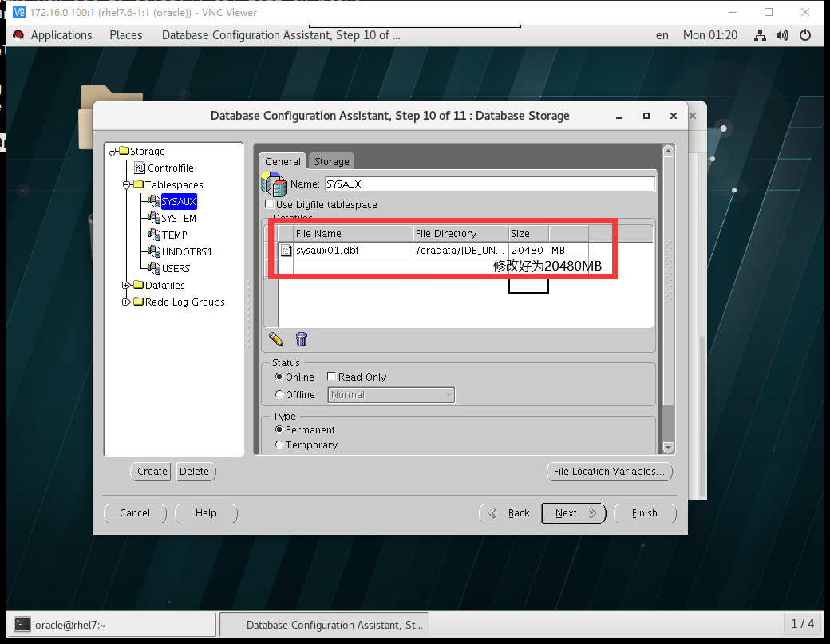Viewport: 830px width, 644px height.
Task: Click the /oradata/{DB_UN... file directory cell
Action: click(x=460, y=251)
